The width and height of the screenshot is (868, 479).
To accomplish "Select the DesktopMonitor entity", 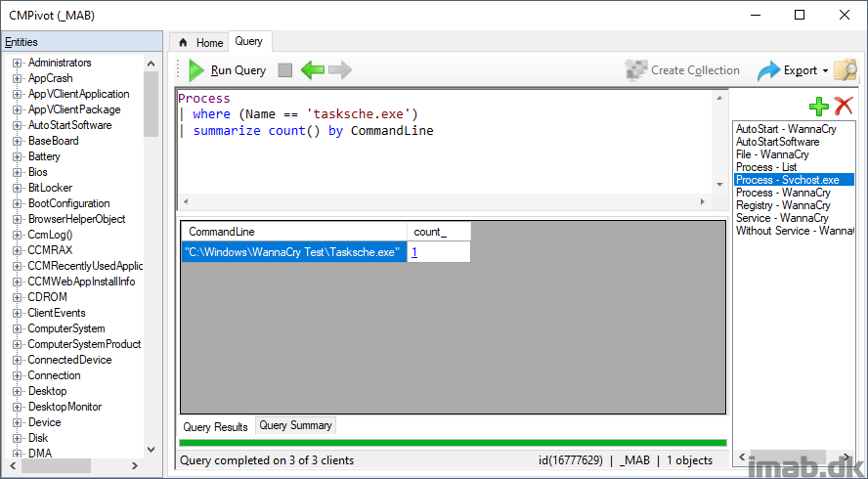I will point(65,407).
